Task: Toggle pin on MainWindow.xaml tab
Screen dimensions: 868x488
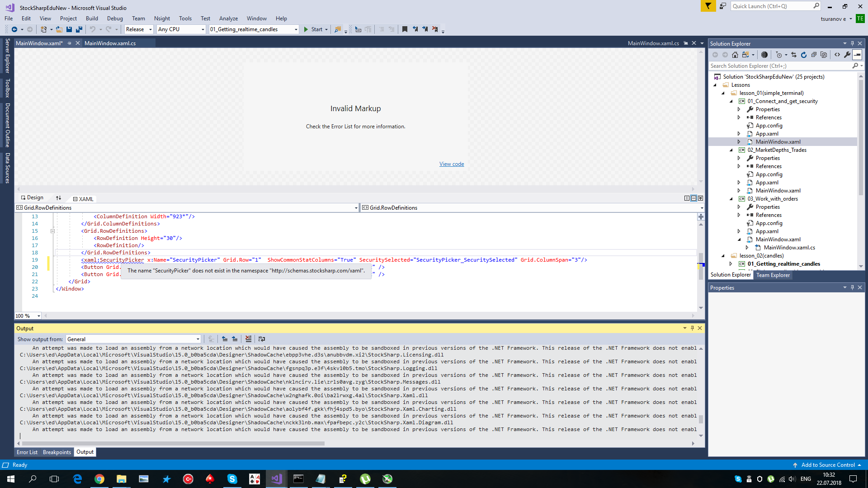Action: point(69,43)
